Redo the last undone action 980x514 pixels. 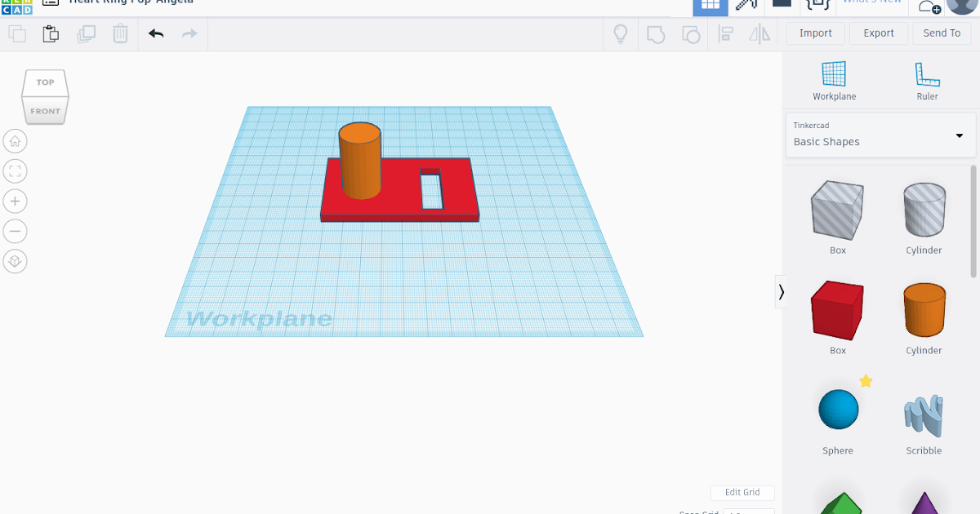pos(189,33)
